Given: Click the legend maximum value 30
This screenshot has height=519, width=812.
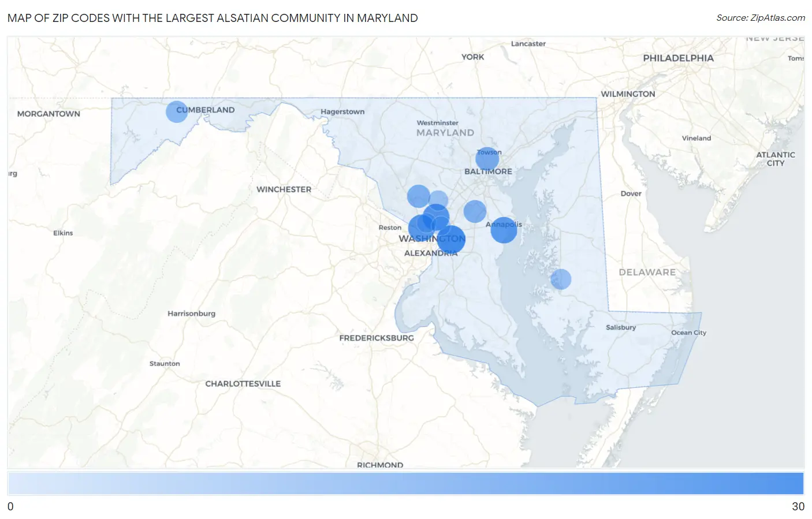Looking at the screenshot, I should pos(798,506).
